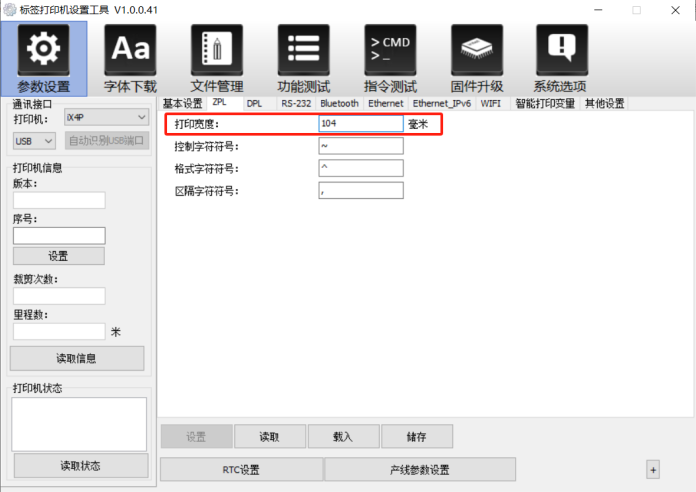Click the 控制字符符号 label
This screenshot has width=696, height=492.
(206, 146)
